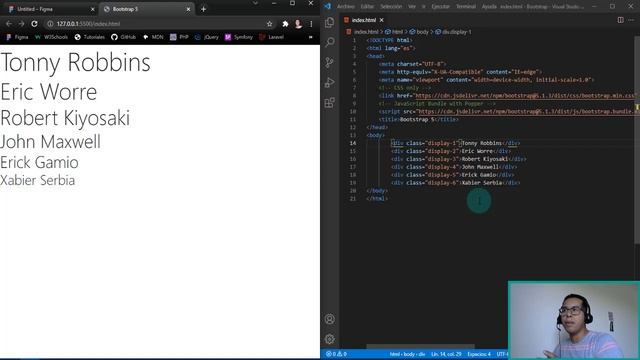
Task: Open the tab search dropdown arrow
Action: coord(255,3)
